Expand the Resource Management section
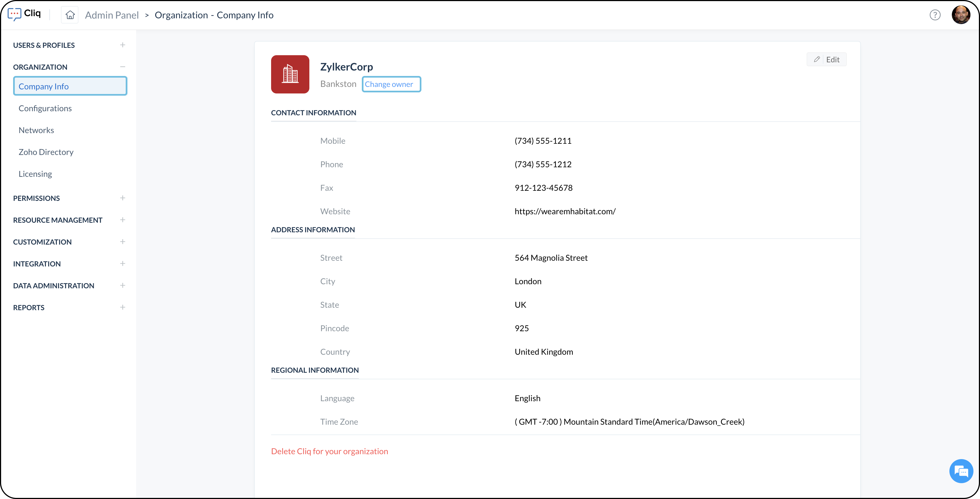980x499 pixels. coord(122,220)
